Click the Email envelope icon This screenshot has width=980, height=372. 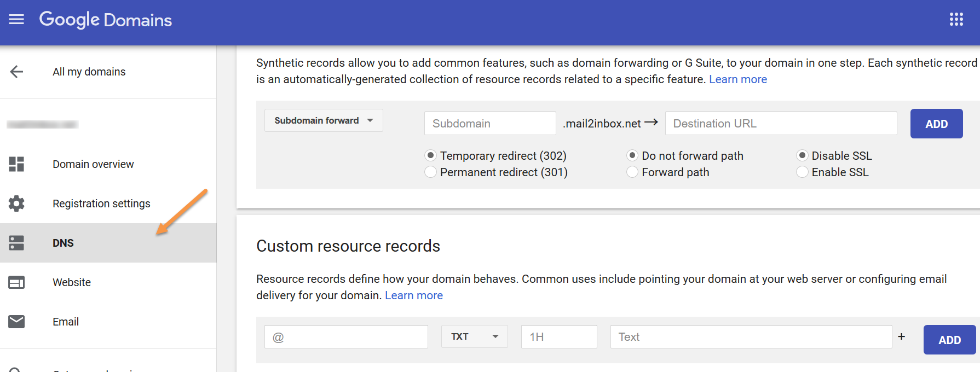click(16, 322)
